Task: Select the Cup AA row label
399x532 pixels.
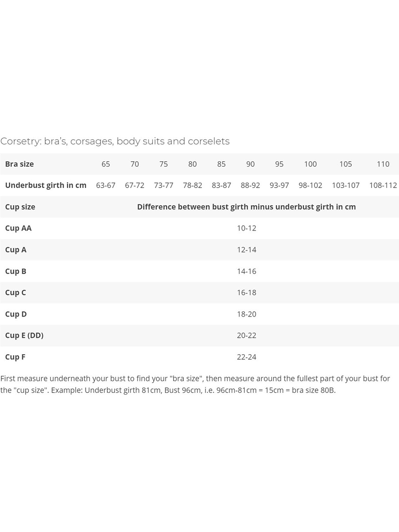Action: tap(18, 228)
